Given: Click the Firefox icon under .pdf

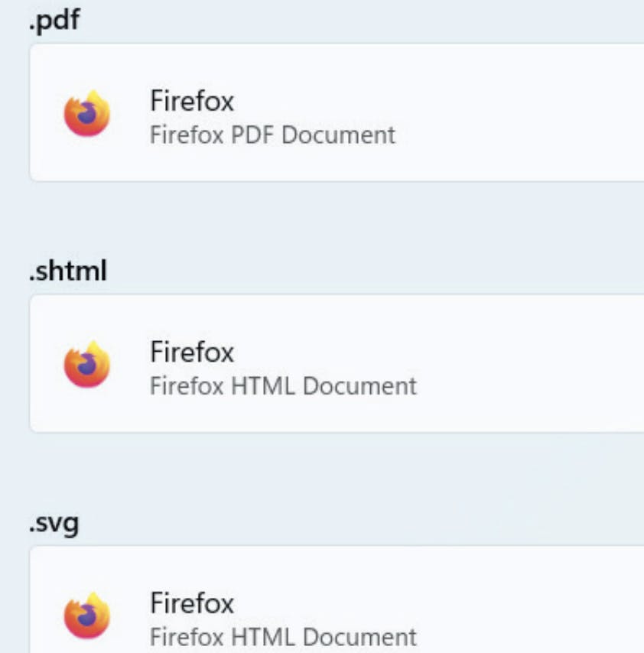Looking at the screenshot, I should 86,113.
